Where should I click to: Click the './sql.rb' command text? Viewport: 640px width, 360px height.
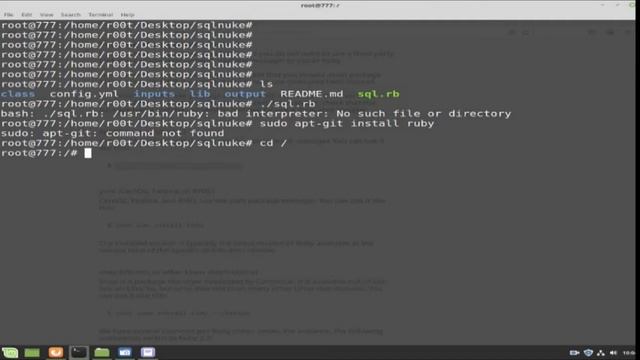(287, 104)
